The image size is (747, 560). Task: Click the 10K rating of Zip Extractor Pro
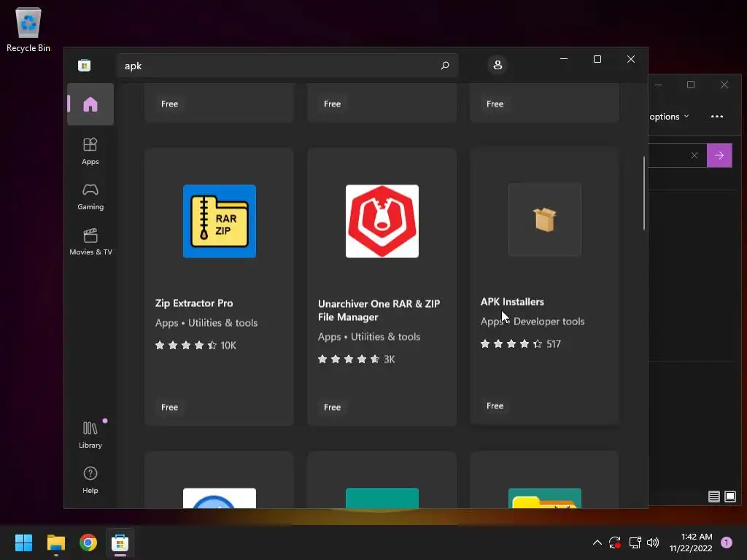[x=196, y=345]
